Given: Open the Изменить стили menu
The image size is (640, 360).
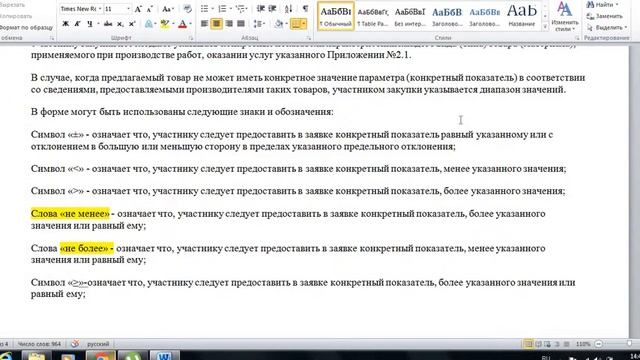Looking at the screenshot, I should coord(565,17).
